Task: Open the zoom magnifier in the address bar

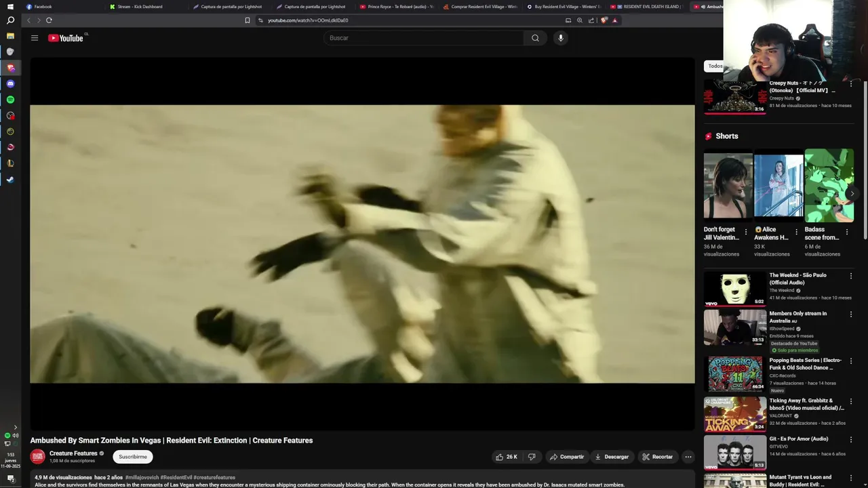Action: [x=580, y=20]
